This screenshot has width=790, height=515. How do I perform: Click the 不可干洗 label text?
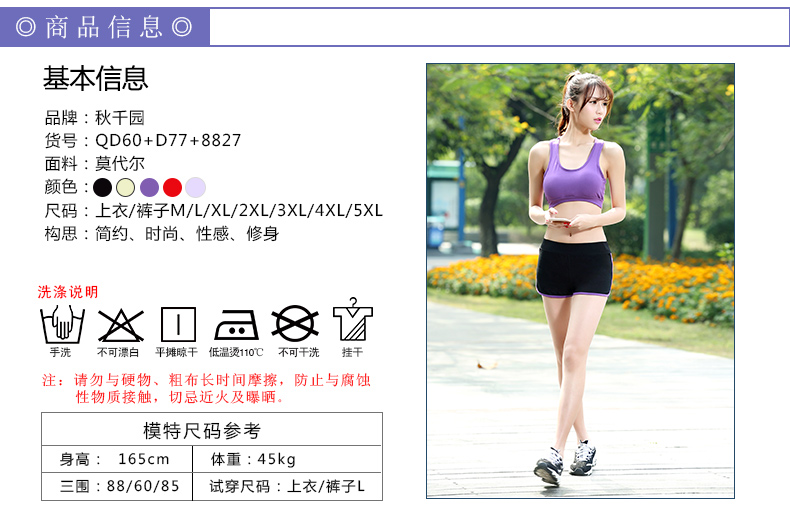point(299,352)
